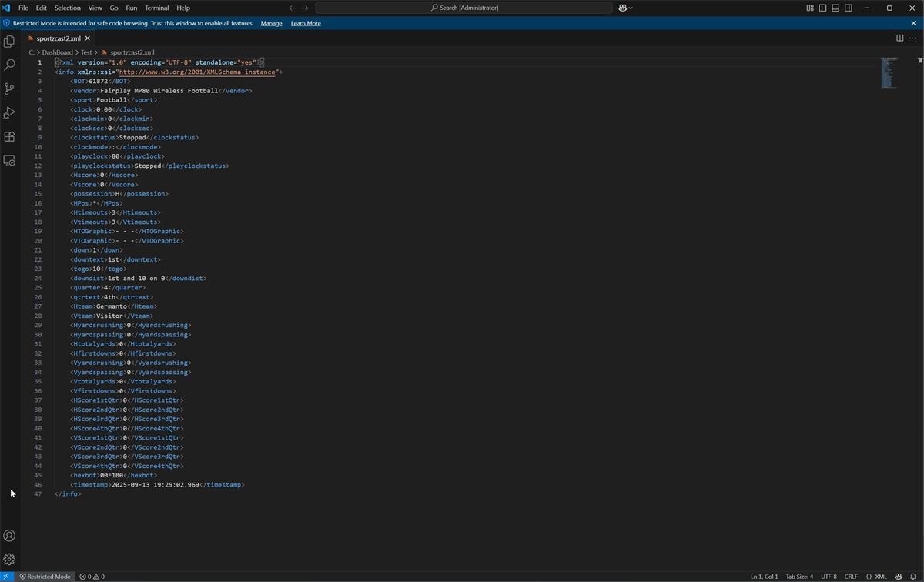Open the Source Control view
924x582 pixels.
9,89
